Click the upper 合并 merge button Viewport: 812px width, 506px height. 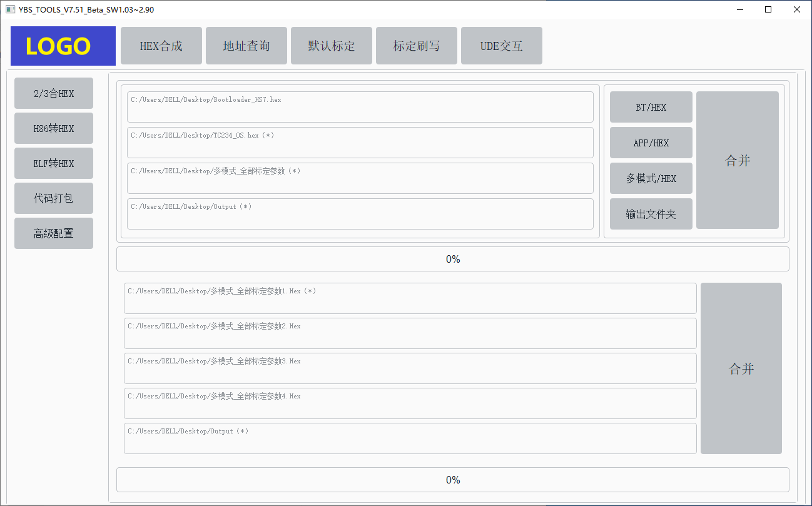pos(738,160)
